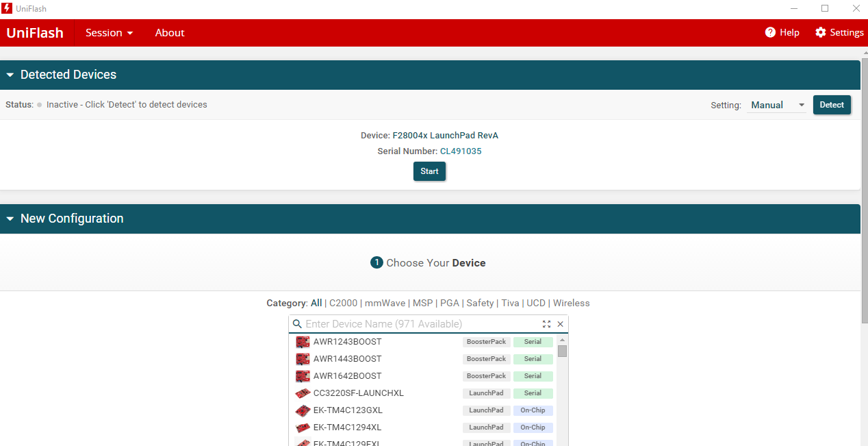Click the LaunchPad tag on CC3220SF-LAUNCHXL row
Screen dimensions: 868x446
pos(487,393)
